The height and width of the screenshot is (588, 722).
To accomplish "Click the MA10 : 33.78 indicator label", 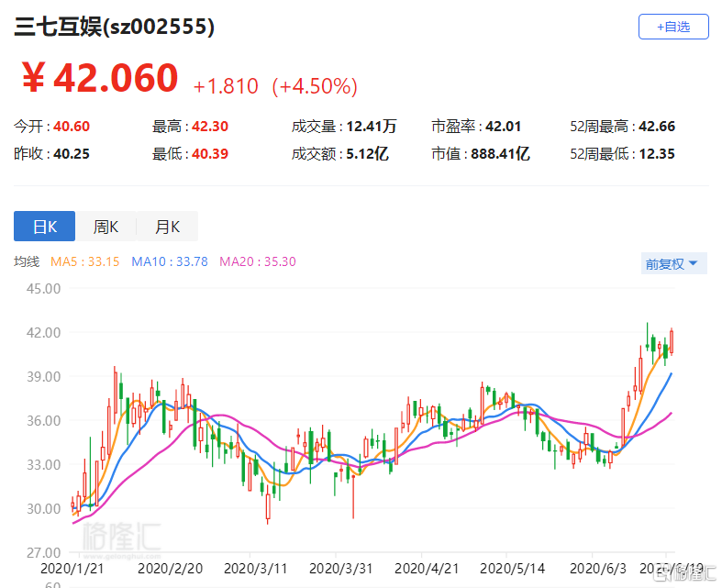I will pyautogui.click(x=170, y=261).
